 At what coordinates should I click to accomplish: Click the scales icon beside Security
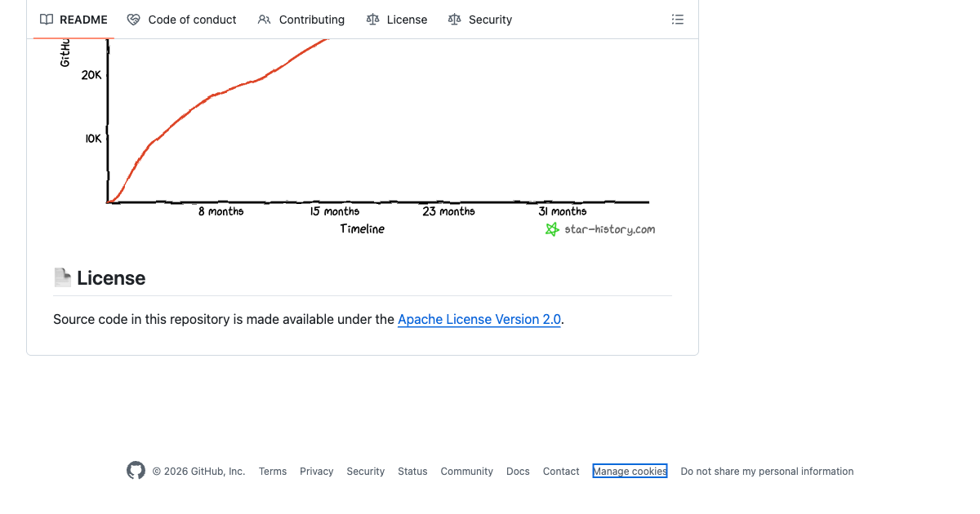[x=454, y=19]
